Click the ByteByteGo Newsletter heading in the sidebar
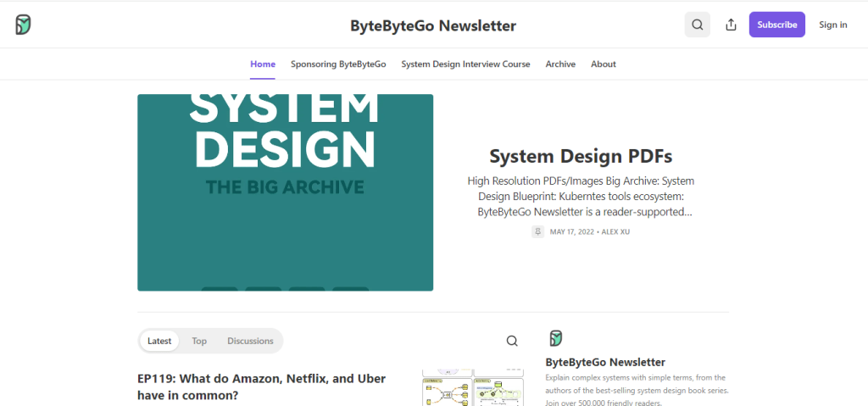 click(x=605, y=362)
